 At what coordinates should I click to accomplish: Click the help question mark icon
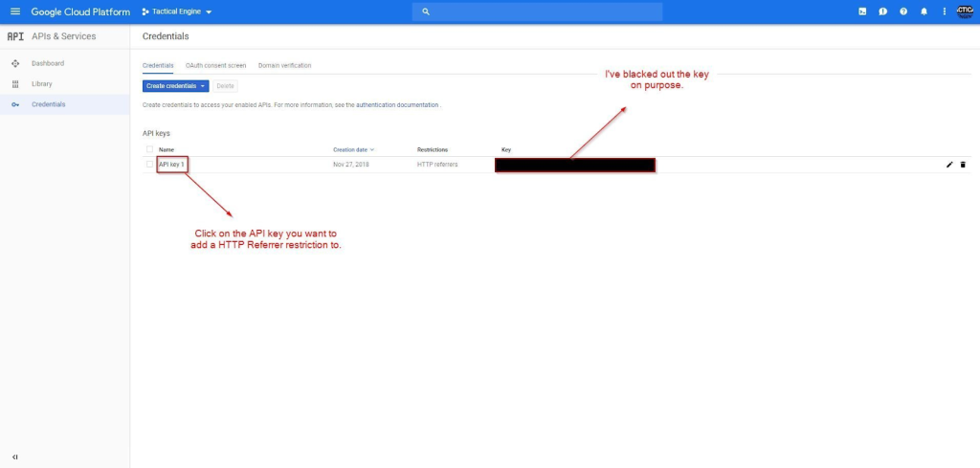point(903,11)
